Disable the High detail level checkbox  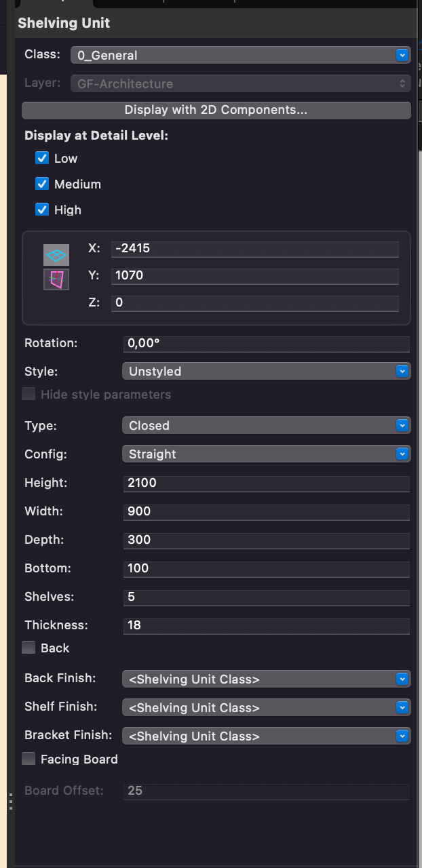[42, 210]
